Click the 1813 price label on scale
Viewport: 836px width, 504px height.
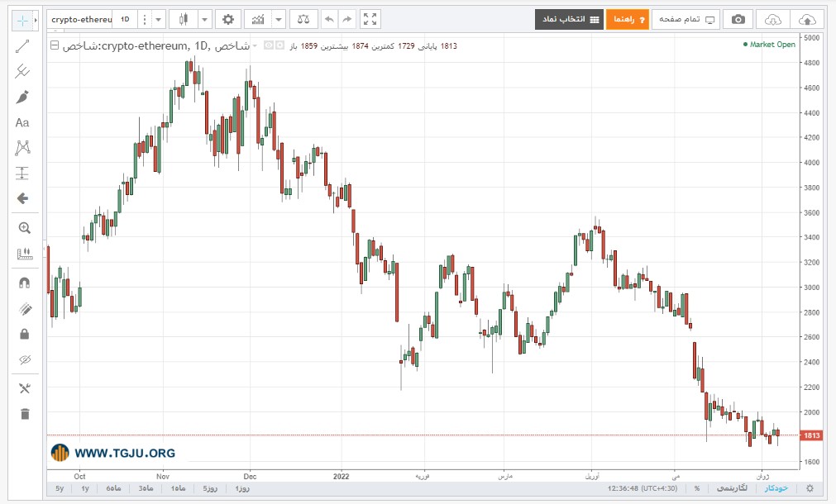(x=811, y=435)
